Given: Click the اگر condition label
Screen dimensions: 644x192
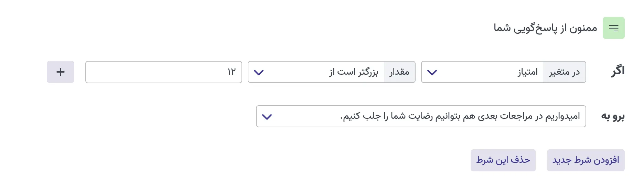Looking at the screenshot, I should [x=618, y=71].
